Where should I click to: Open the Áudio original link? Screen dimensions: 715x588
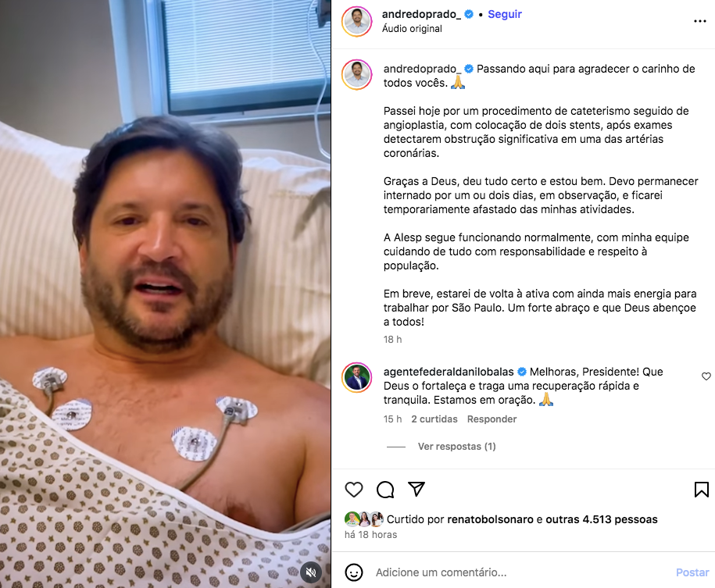412,29
